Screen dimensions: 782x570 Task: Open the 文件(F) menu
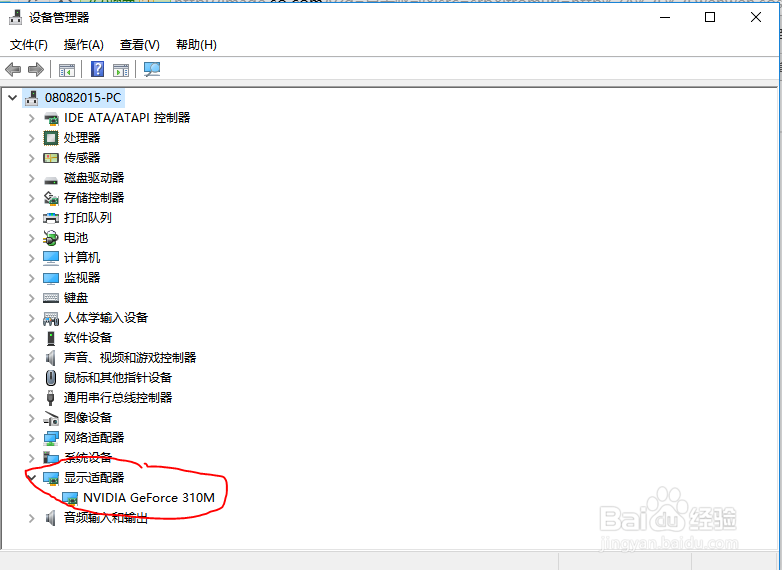(x=28, y=45)
